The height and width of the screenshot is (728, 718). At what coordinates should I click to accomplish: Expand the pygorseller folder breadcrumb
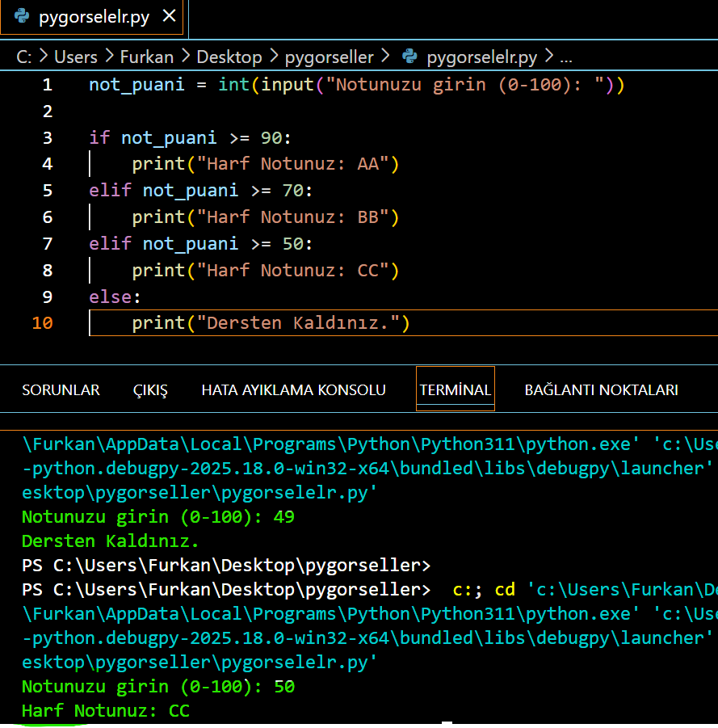tap(329, 57)
